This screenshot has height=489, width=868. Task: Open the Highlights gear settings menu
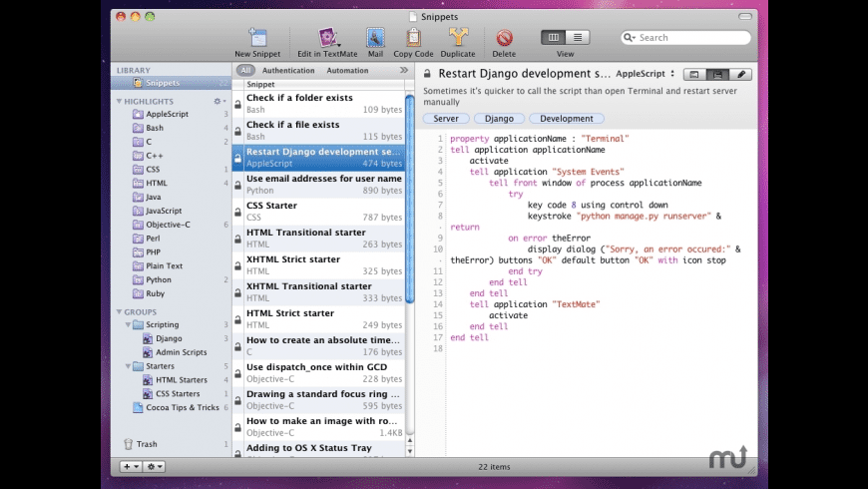click(x=219, y=102)
